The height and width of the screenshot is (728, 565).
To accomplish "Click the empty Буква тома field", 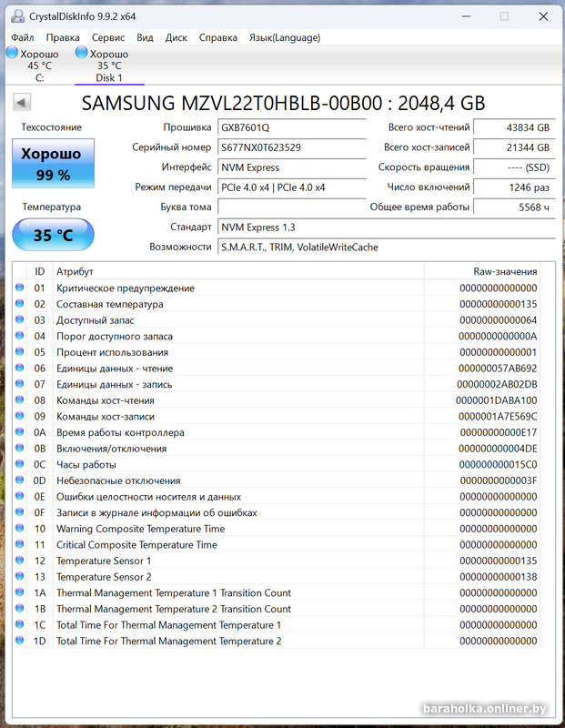I will coord(291,207).
